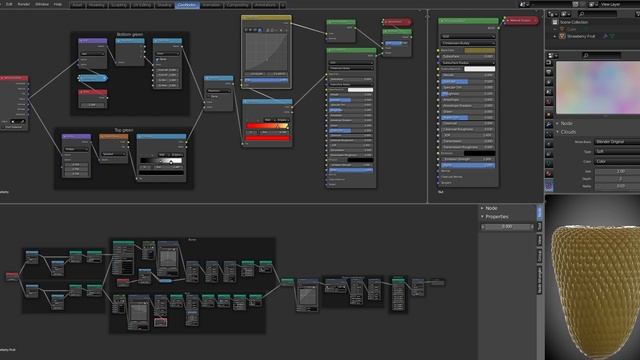The width and height of the screenshot is (640, 360).
Task: Switch to the UV Editing workspace tab
Action: pos(142,5)
